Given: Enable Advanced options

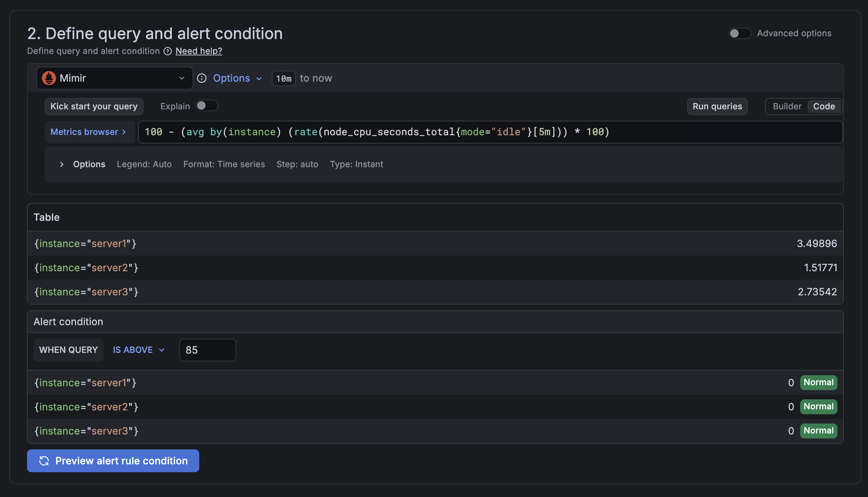Looking at the screenshot, I should (x=739, y=33).
